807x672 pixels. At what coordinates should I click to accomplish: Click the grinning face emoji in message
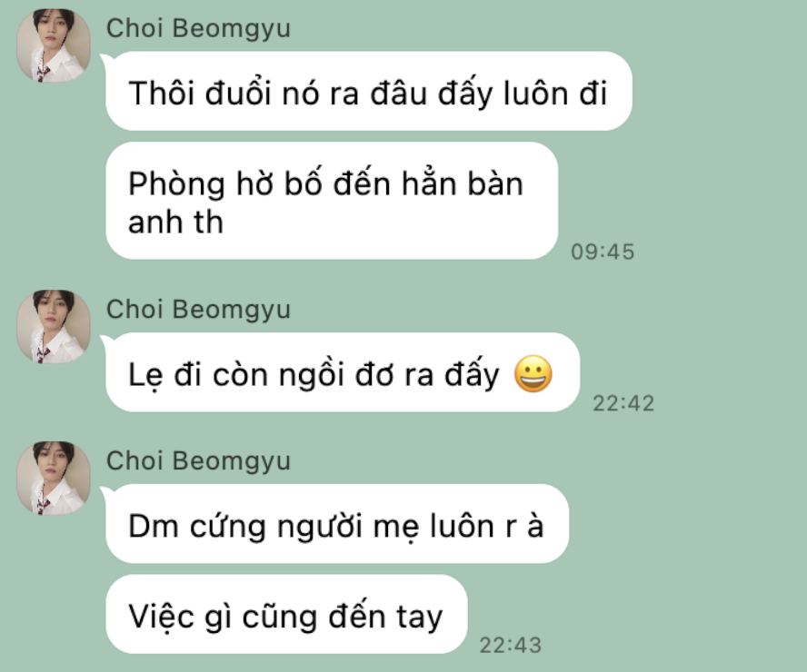[x=533, y=374]
